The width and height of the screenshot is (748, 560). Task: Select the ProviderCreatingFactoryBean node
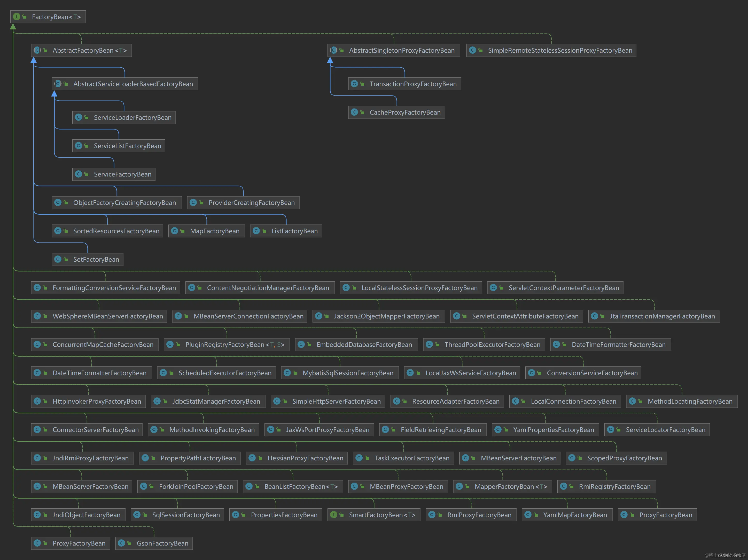251,203
